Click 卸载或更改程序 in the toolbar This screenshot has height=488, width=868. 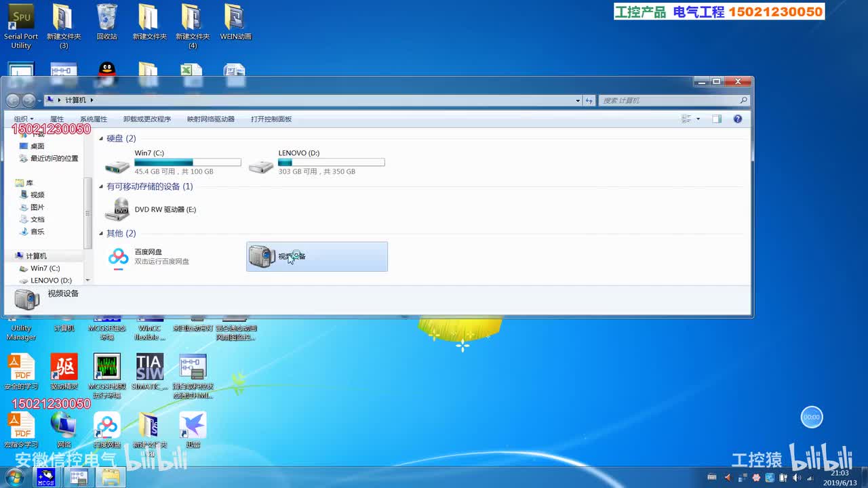147,119
